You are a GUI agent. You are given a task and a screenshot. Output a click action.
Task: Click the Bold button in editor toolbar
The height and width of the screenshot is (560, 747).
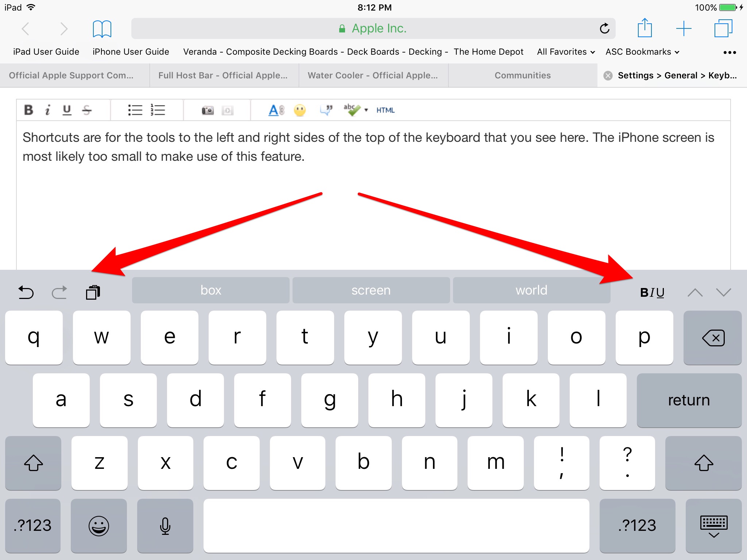[28, 110]
